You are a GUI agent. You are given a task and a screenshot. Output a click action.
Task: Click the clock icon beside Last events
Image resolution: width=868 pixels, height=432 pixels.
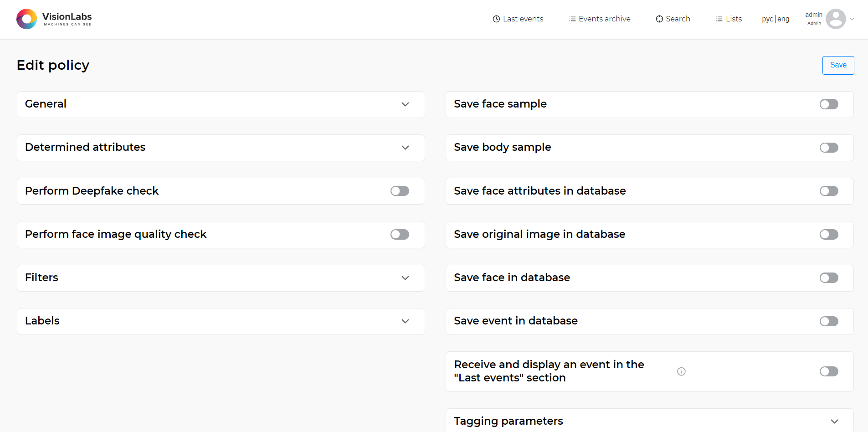(496, 19)
